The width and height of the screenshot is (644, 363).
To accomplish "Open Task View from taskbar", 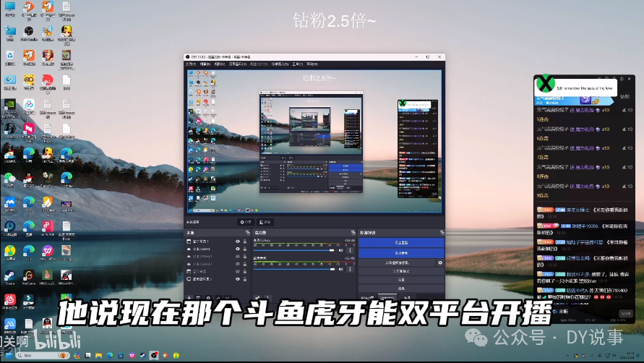I will (x=87, y=355).
